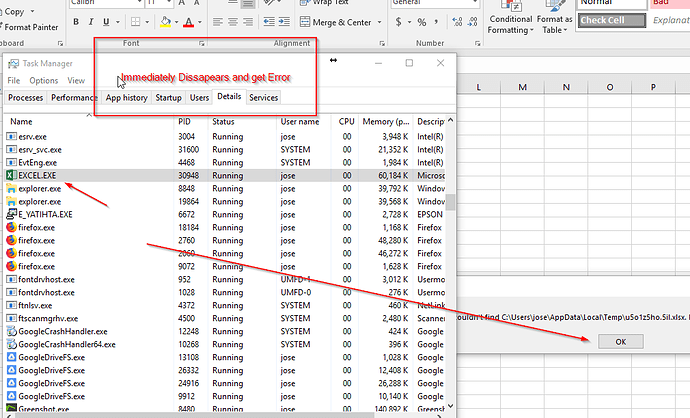This screenshot has width=690, height=418.
Task: Select the E_YATIHTA.EXE process icon
Action: tap(11, 214)
